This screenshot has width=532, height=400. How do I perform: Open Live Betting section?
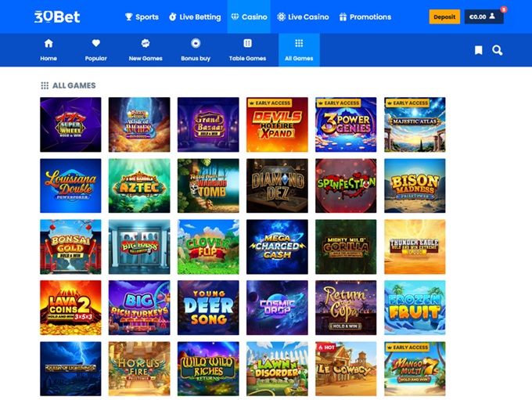pyautogui.click(x=195, y=16)
